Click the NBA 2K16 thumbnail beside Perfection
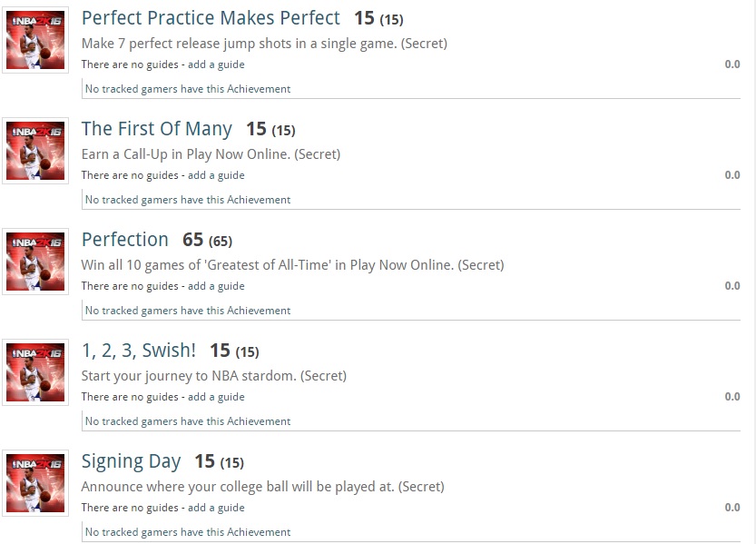The width and height of the screenshot is (756, 544). [x=35, y=262]
